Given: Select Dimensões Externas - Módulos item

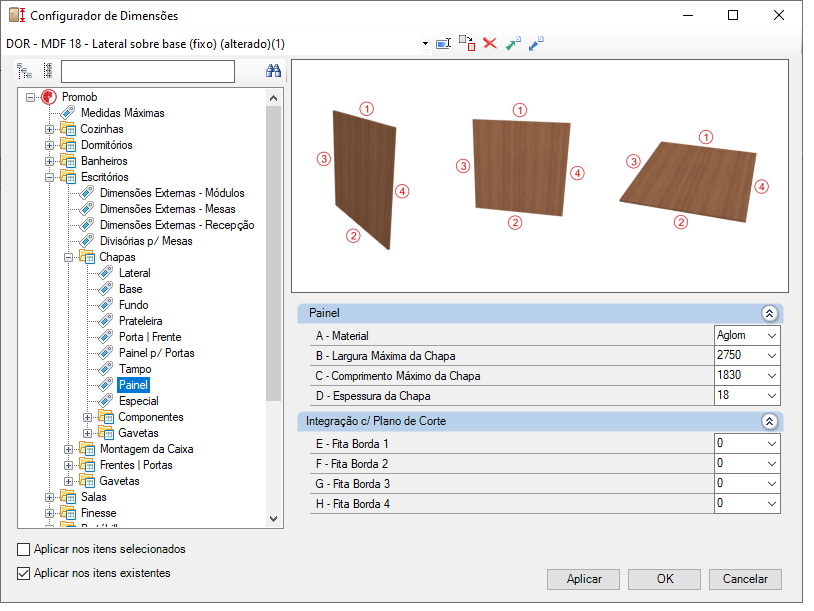Looking at the screenshot, I should click(172, 193).
